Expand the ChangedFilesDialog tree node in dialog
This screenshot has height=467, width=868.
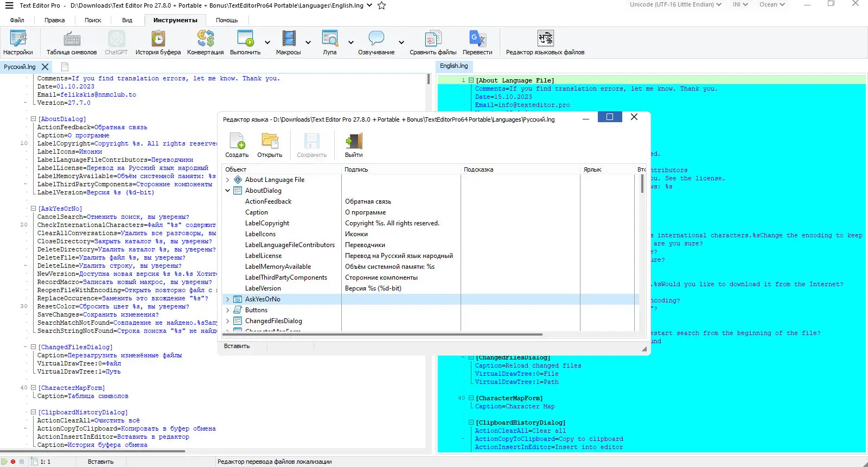(x=228, y=321)
